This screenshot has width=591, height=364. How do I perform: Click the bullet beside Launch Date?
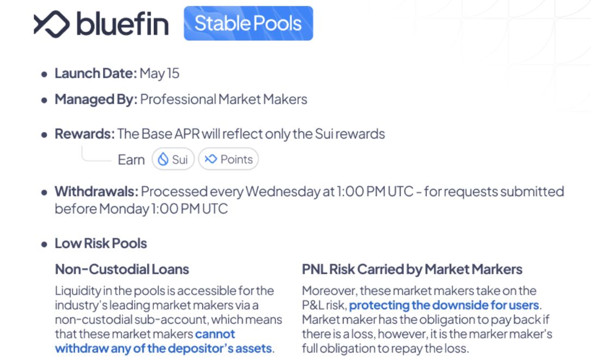click(x=45, y=74)
